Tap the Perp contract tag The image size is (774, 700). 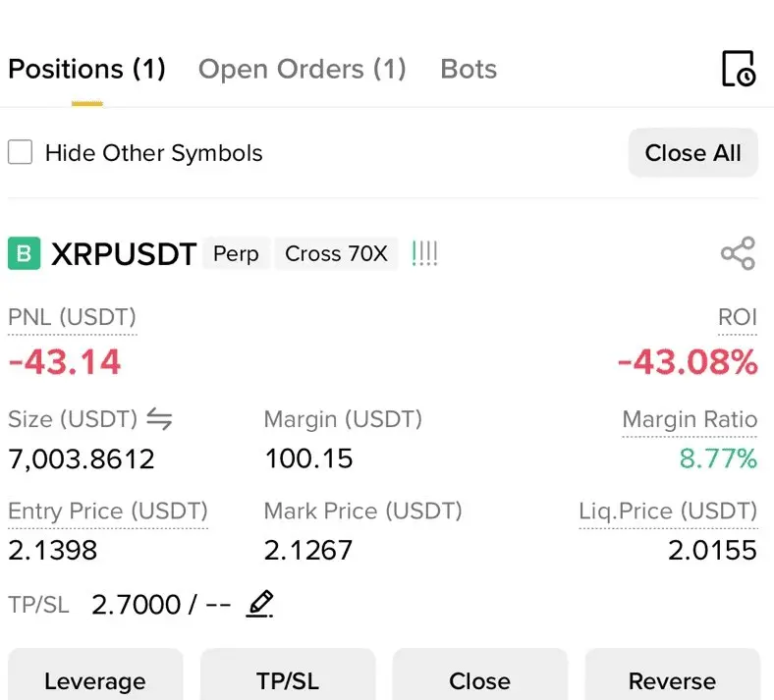click(x=236, y=253)
